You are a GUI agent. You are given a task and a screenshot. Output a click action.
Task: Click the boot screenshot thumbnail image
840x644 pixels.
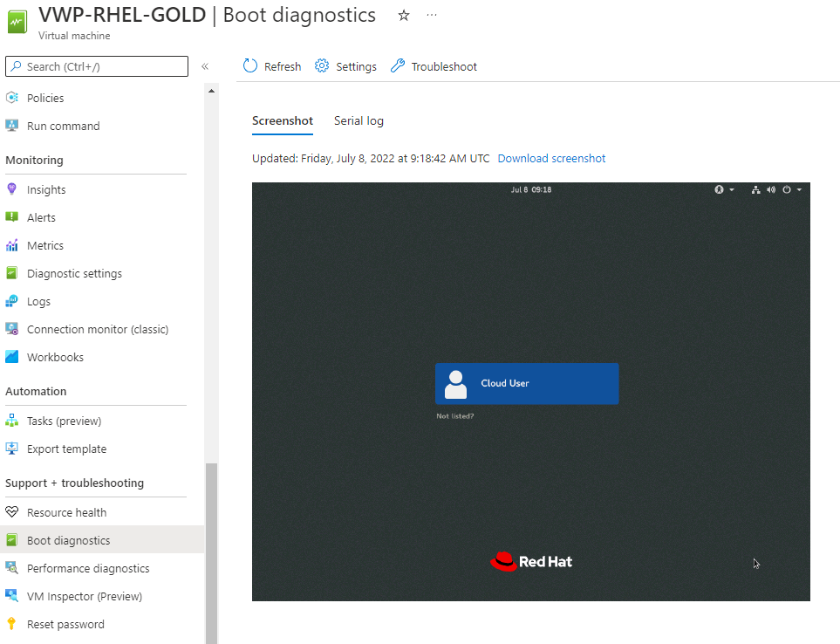coord(530,392)
